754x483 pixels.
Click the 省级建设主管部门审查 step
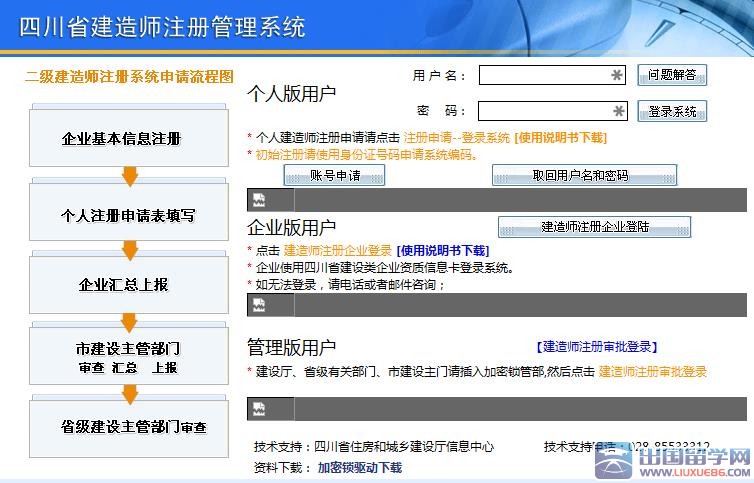pos(129,429)
